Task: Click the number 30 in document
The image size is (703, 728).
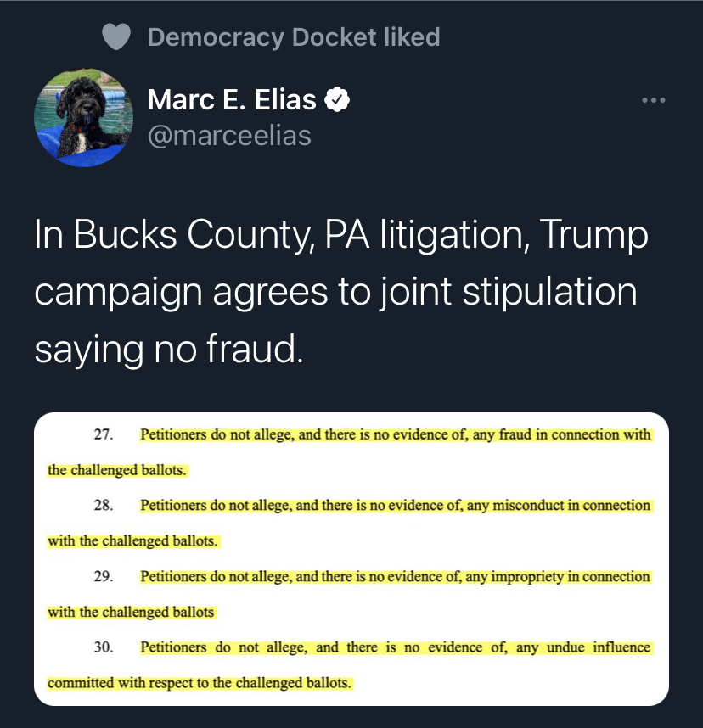Action: [103, 647]
